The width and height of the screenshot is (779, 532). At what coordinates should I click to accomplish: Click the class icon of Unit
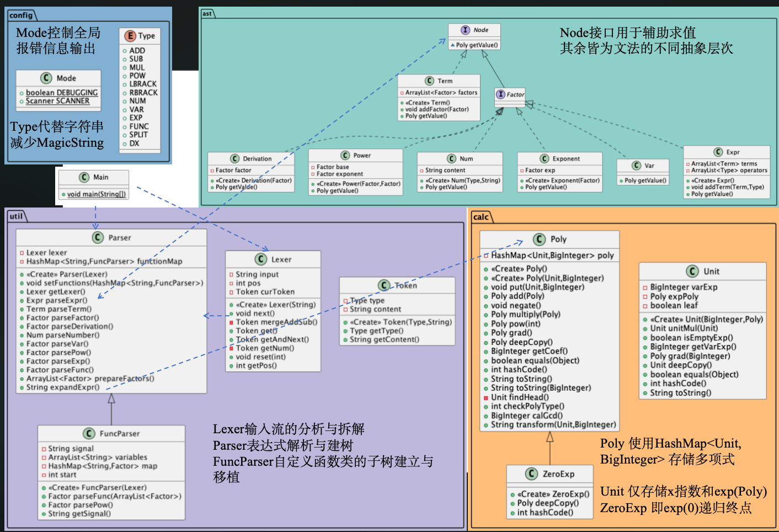[692, 271]
